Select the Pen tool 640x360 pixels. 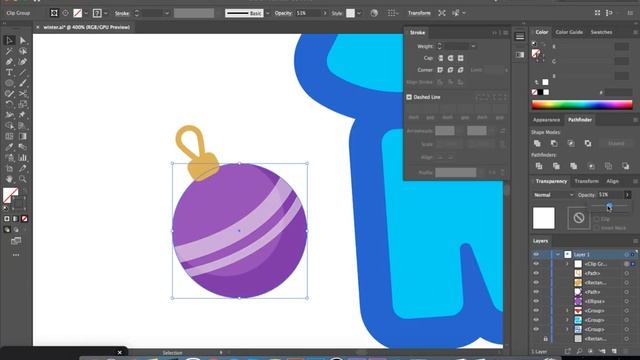pyautogui.click(x=9, y=62)
